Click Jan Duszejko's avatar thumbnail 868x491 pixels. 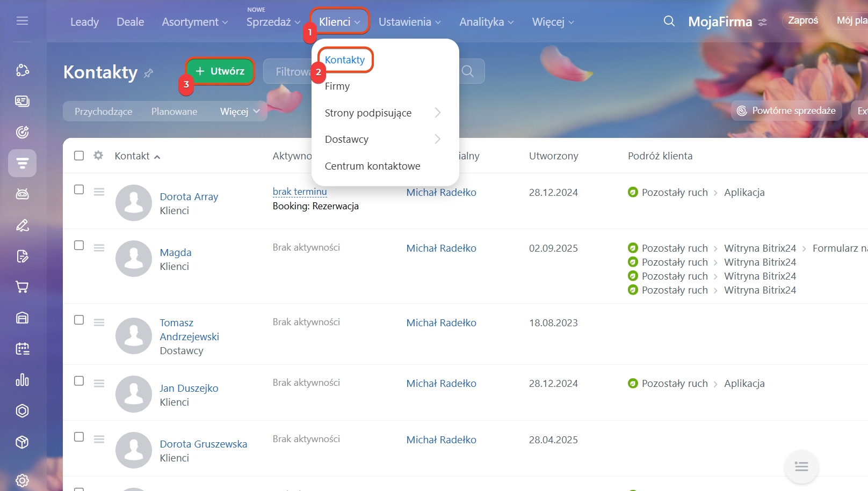coord(134,394)
